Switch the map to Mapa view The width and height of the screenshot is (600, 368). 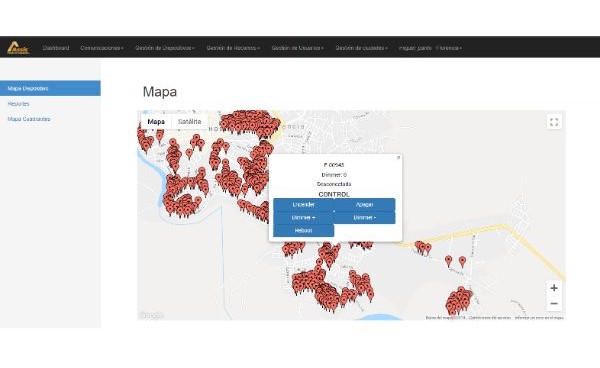pyautogui.click(x=156, y=122)
